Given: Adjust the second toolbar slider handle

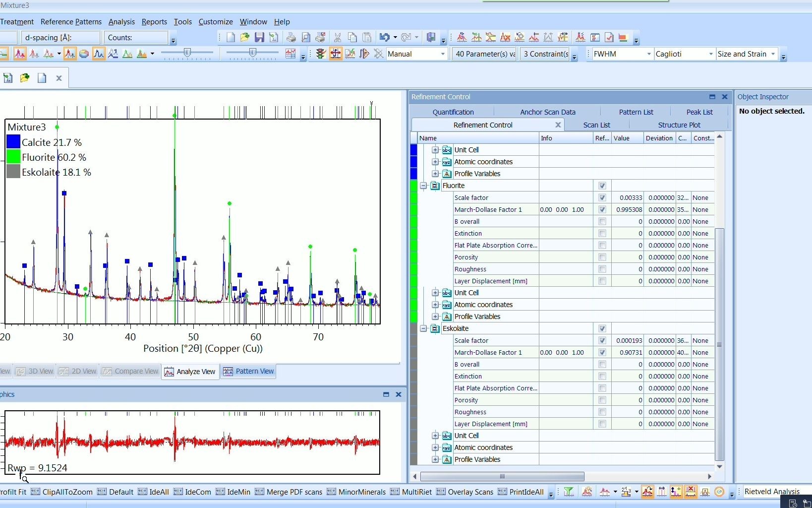Looking at the screenshot, I should [252, 53].
